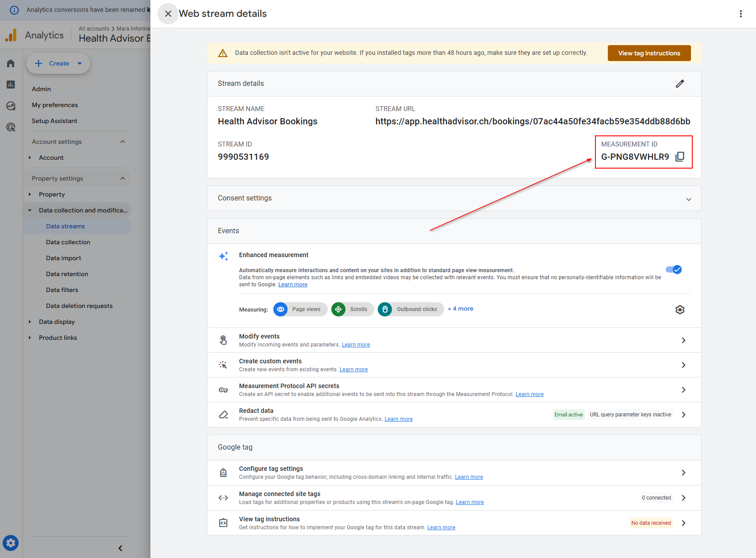Click the Analytics logo icon
The width and height of the screenshot is (756, 558).
coord(11,35)
